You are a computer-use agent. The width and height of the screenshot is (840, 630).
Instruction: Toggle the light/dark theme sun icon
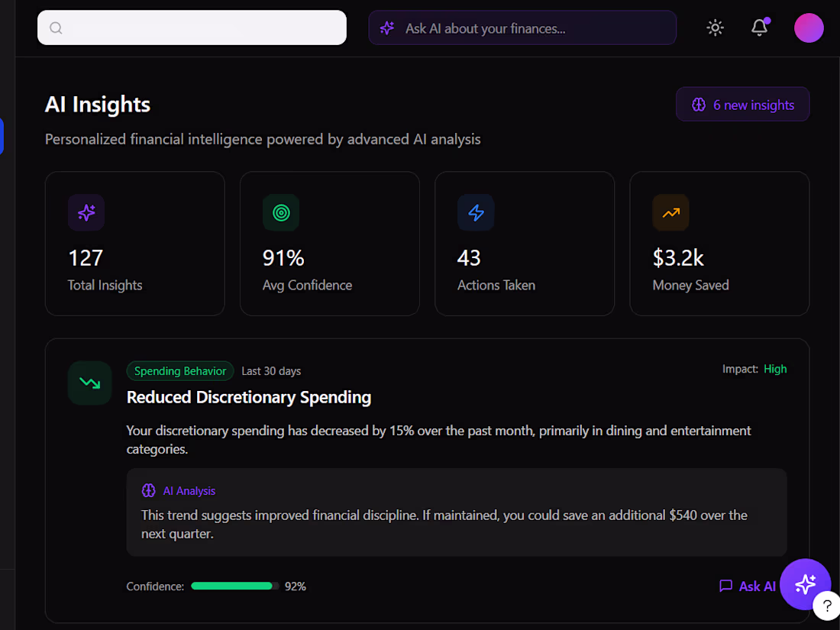coord(715,28)
